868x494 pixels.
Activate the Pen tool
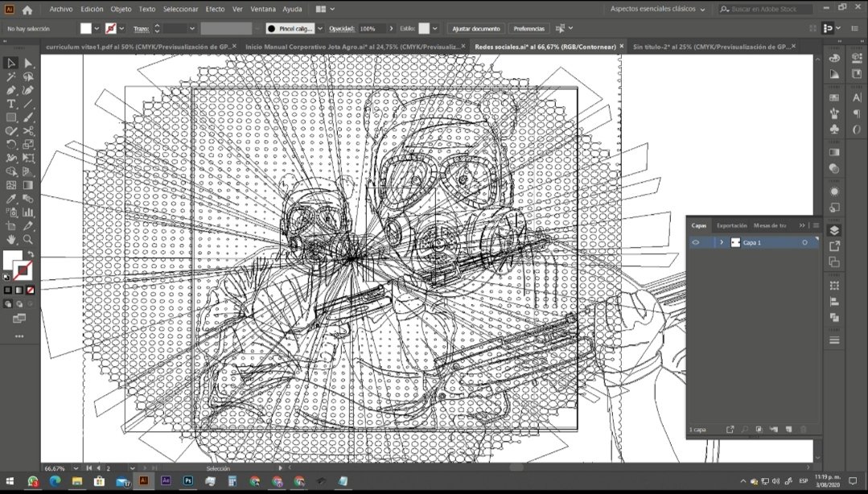(11, 90)
